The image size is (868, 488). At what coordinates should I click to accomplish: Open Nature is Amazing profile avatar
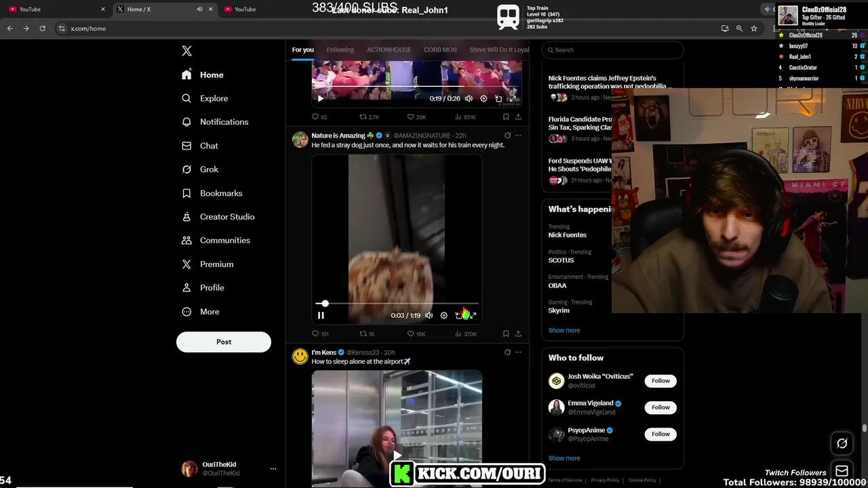(300, 140)
